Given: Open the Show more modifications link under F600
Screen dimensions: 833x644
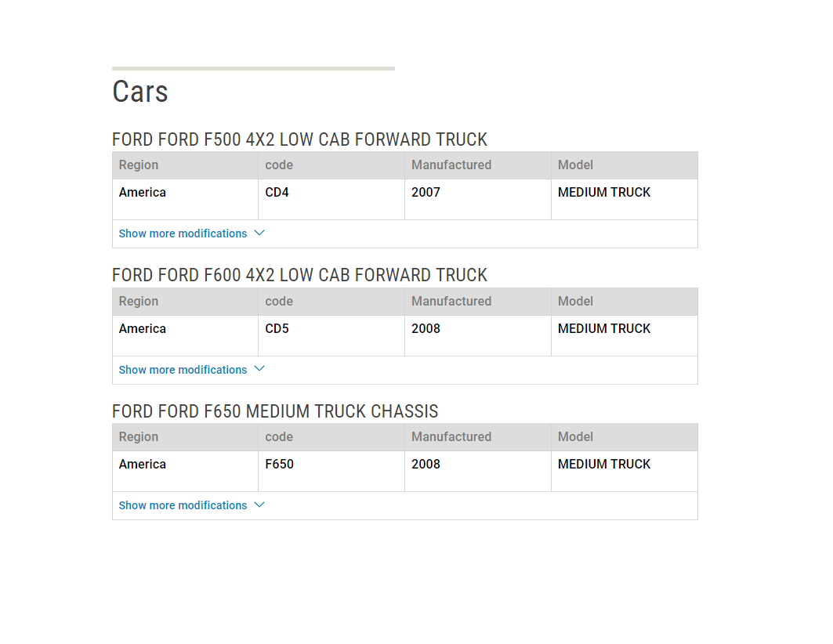Looking at the screenshot, I should (x=182, y=369).
